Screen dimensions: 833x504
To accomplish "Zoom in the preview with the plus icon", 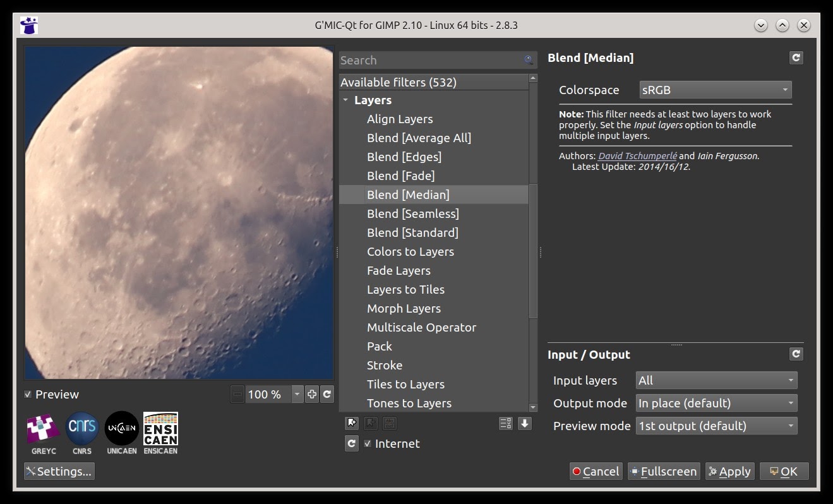I will 312,395.
